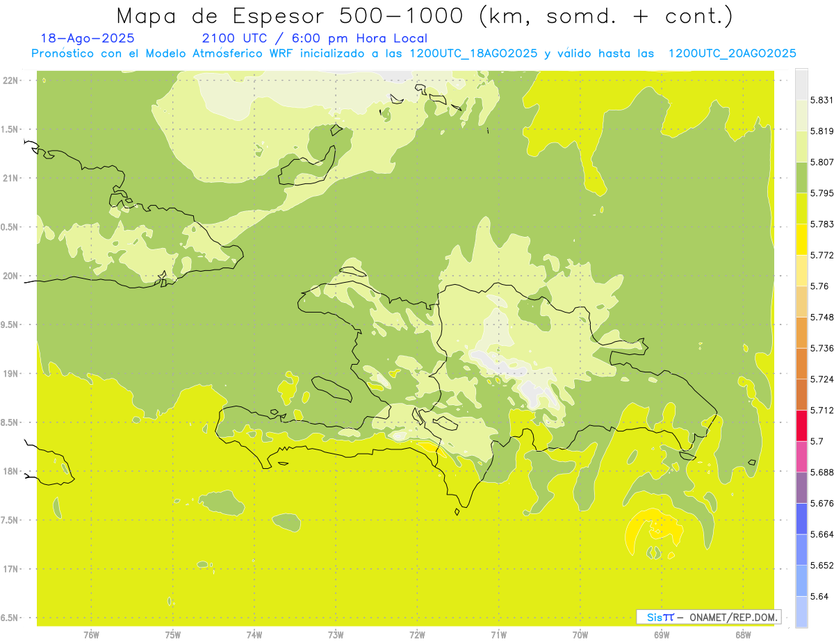
Task: Click the colorbar value 5.652
Action: [822, 565]
